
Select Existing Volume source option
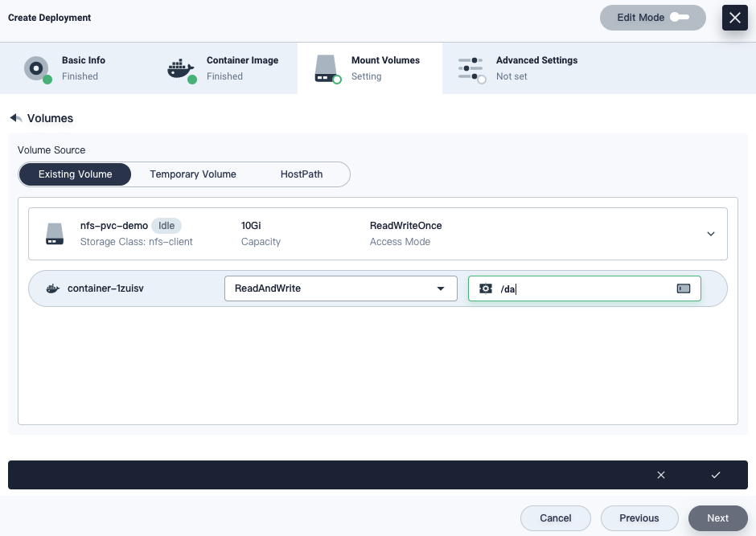coord(75,174)
